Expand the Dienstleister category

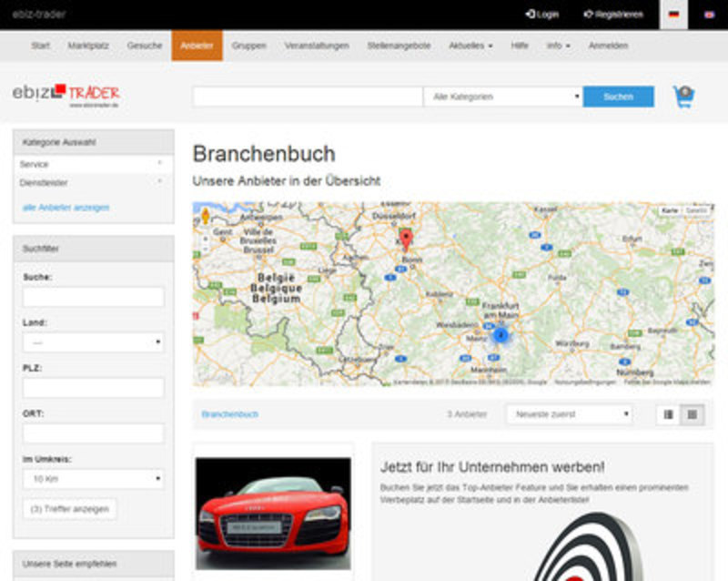(94, 182)
